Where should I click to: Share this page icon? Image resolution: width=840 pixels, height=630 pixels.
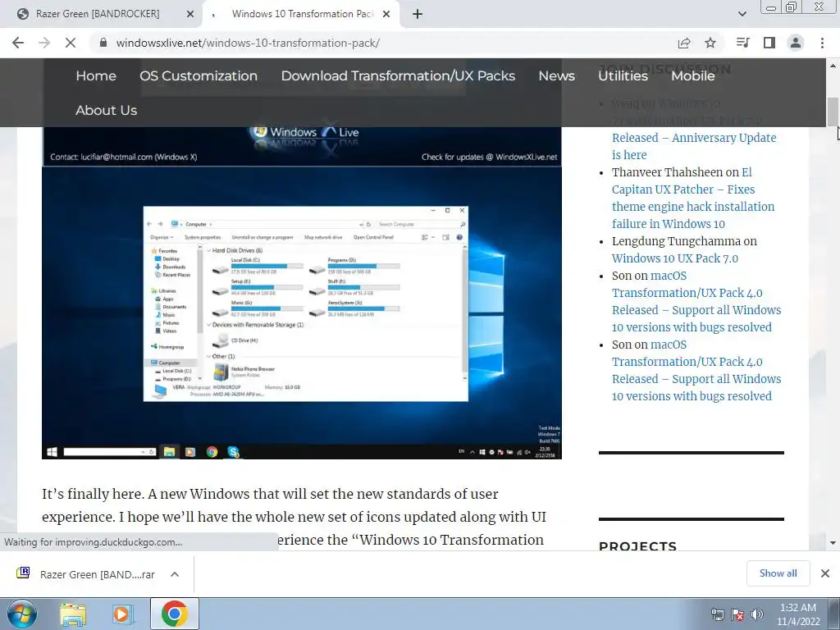(684, 43)
